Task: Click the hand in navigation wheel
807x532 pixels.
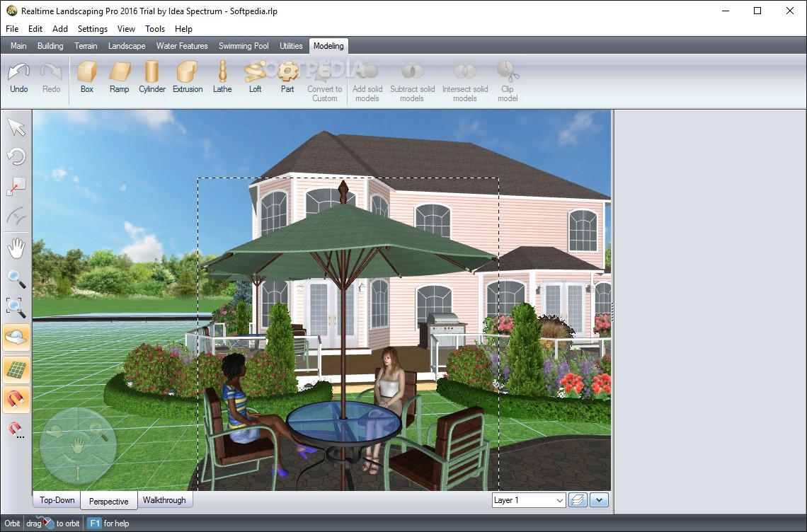Action: (x=77, y=445)
